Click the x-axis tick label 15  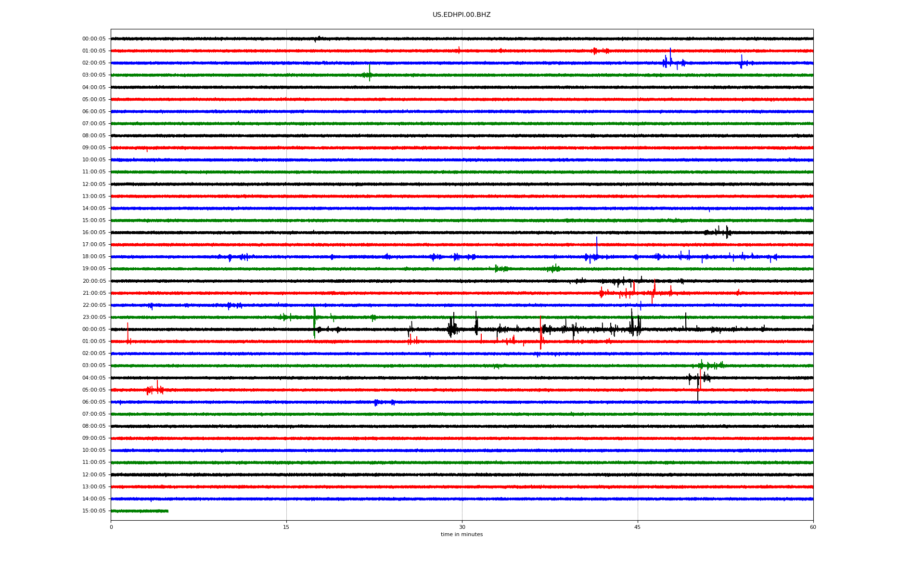tap(286, 527)
